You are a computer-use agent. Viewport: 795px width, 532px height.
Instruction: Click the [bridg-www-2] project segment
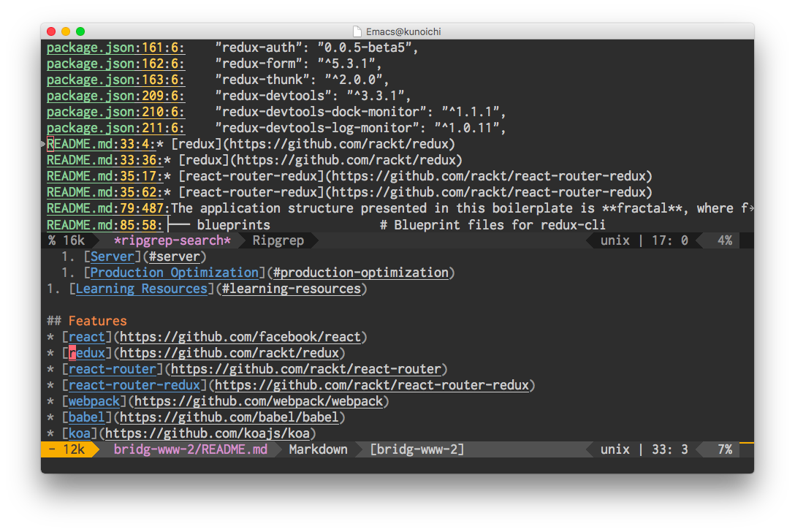pos(416,449)
